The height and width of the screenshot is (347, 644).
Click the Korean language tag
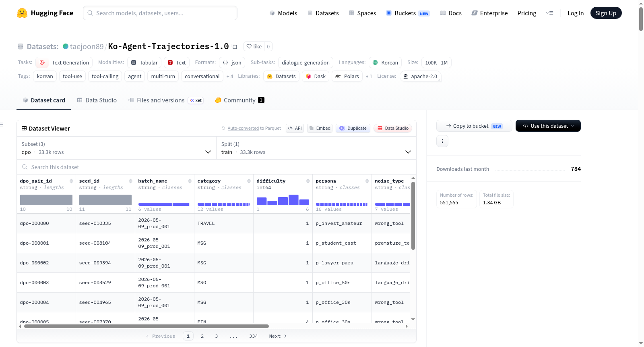coord(385,62)
